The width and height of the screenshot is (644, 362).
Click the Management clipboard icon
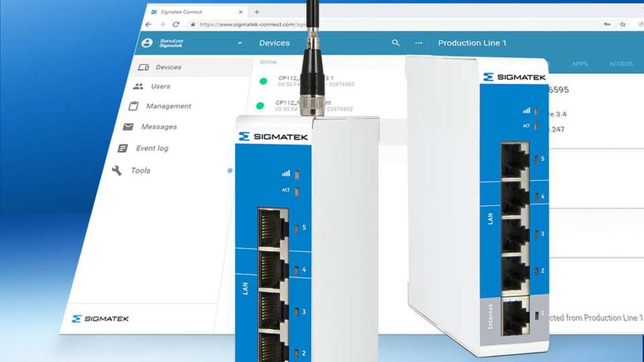point(133,106)
